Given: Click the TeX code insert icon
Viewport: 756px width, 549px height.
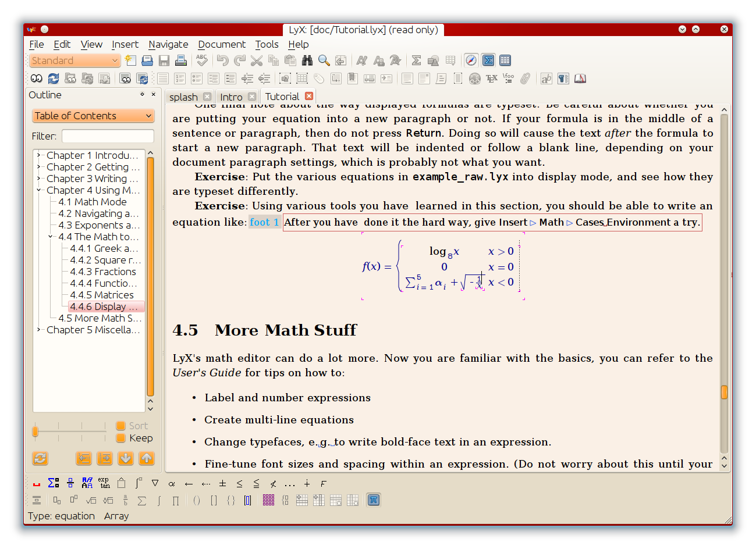Looking at the screenshot, I should pyautogui.click(x=492, y=79).
